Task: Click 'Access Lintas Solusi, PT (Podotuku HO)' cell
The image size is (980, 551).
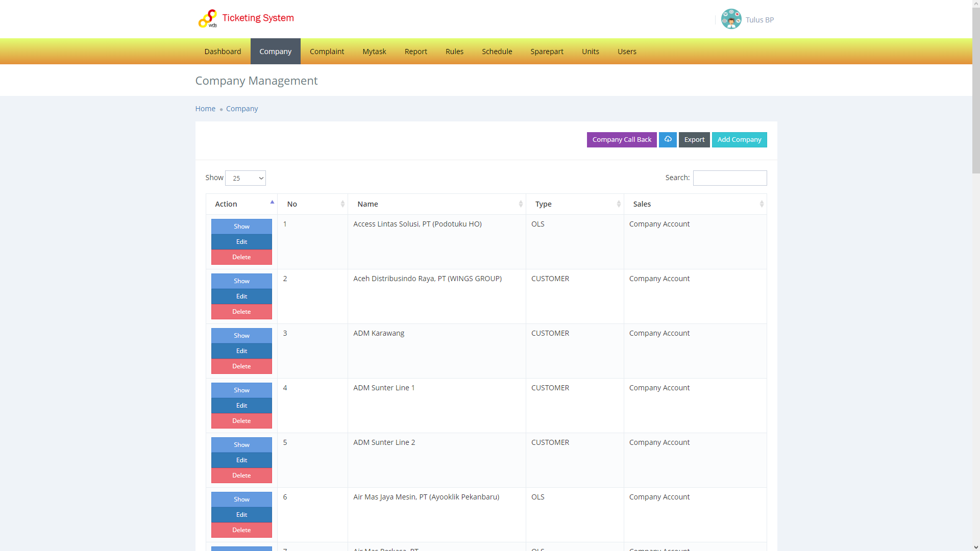Action: tap(437, 242)
